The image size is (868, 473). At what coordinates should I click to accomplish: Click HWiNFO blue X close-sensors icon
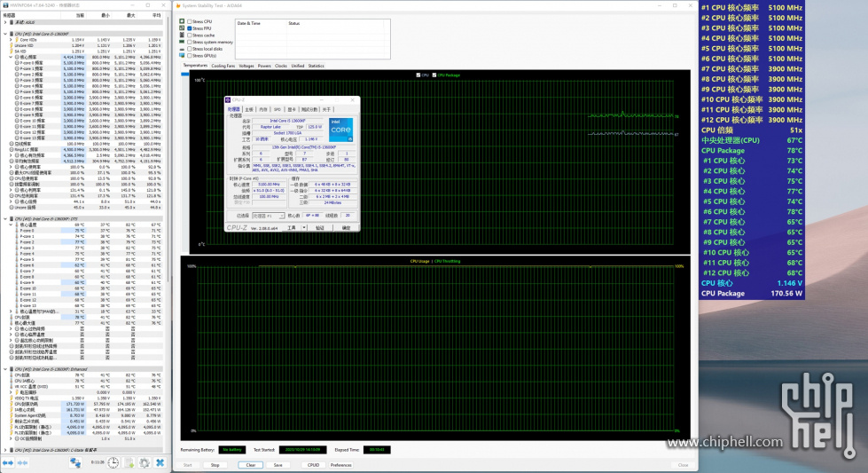click(160, 462)
